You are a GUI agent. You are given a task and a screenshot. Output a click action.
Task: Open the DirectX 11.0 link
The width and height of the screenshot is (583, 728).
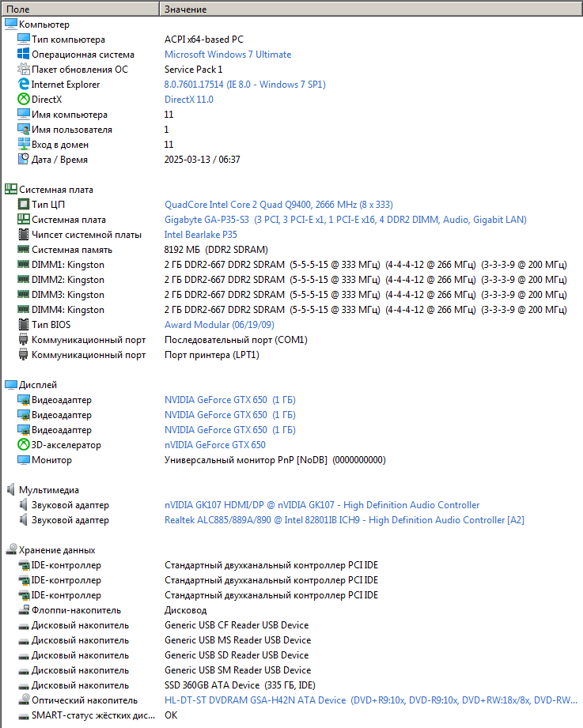click(188, 100)
